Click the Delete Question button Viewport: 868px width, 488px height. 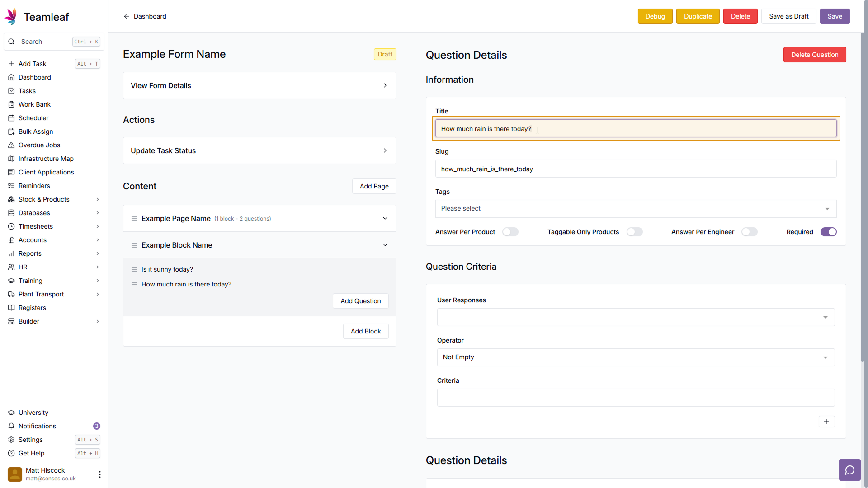pos(814,55)
